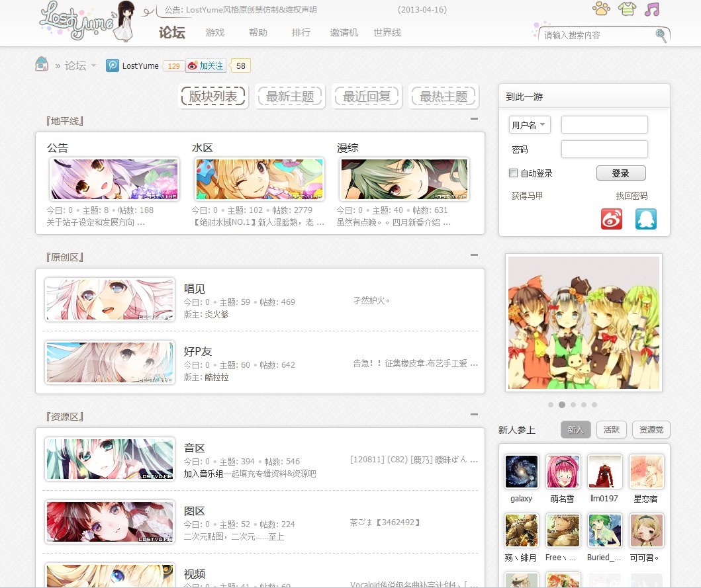The width and height of the screenshot is (701, 588).
Task: Select the first slideshow dot
Action: pos(551,405)
